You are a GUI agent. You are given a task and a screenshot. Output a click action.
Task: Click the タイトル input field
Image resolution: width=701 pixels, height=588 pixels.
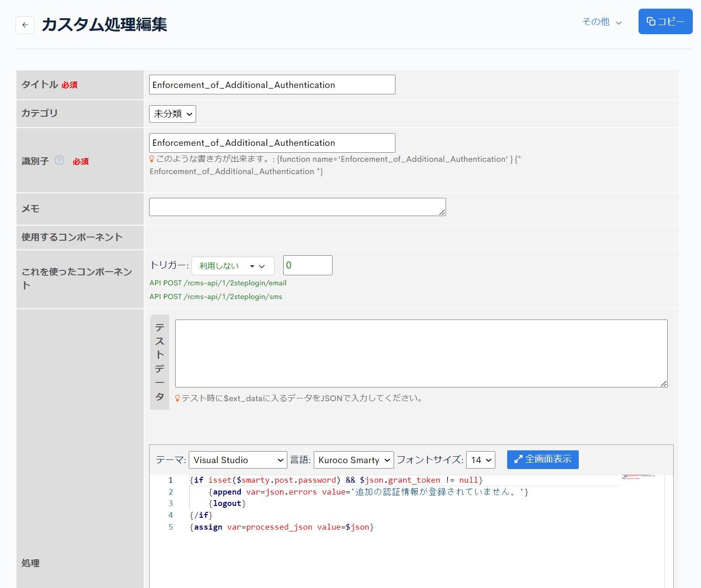pyautogui.click(x=272, y=85)
